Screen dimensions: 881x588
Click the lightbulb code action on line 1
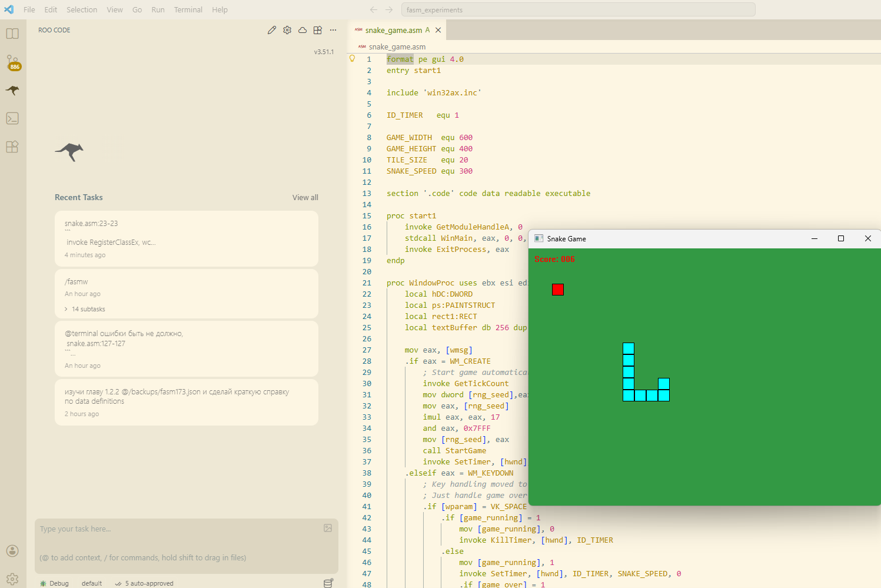click(x=351, y=58)
